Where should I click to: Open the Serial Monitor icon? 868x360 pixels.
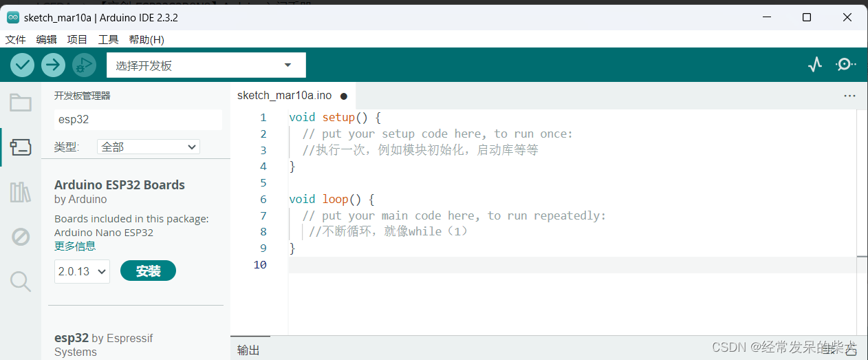[845, 65]
